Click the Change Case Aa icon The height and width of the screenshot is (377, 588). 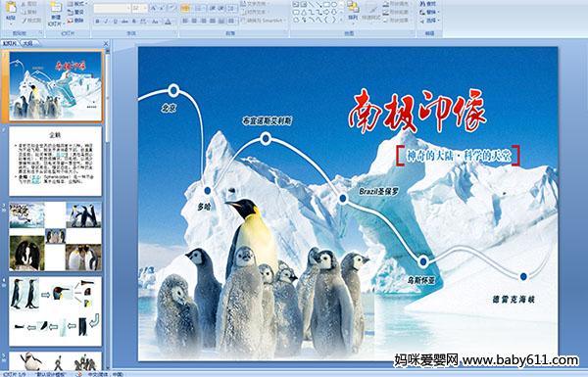pyautogui.click(x=155, y=22)
